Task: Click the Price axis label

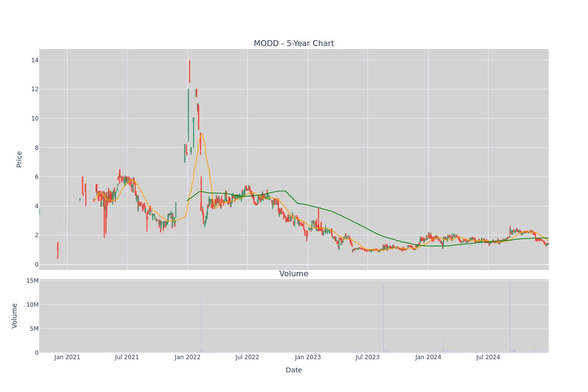Action: [x=20, y=159]
